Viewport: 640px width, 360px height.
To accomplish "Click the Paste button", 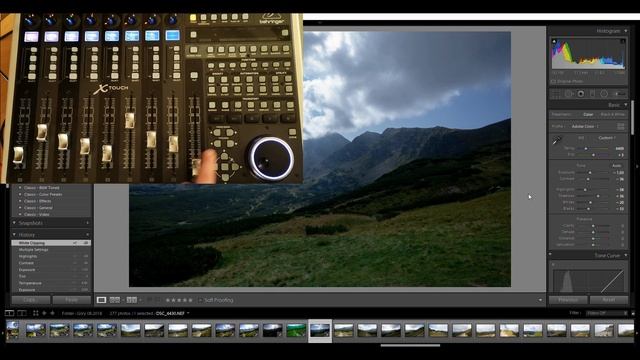I will pos(72,300).
